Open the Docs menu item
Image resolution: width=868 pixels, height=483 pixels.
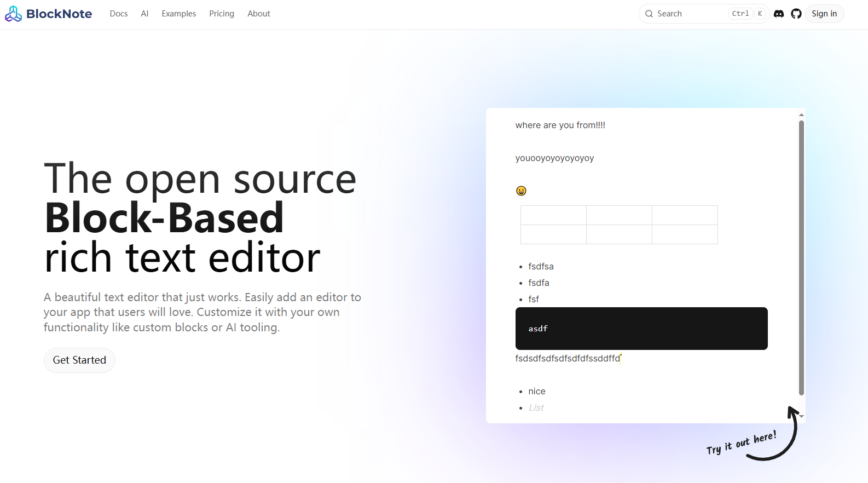[x=118, y=14]
